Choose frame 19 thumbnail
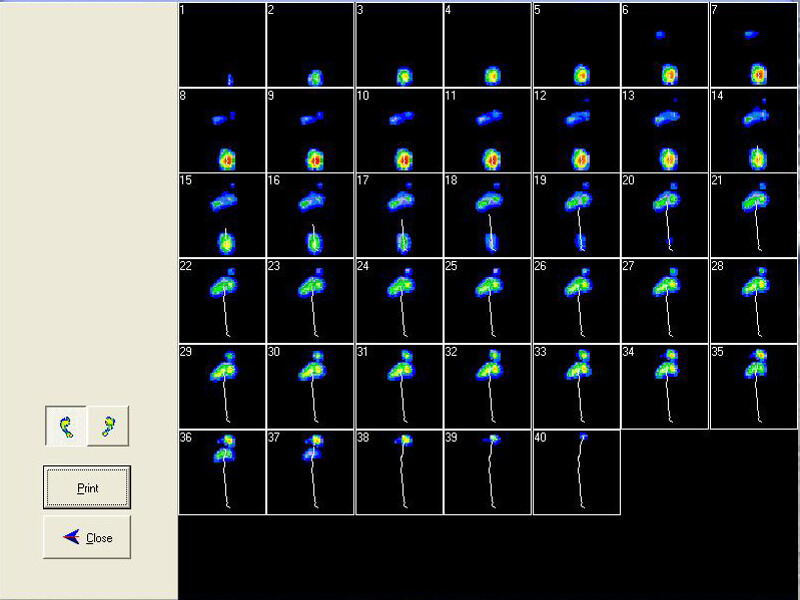Viewport: 800px width, 600px height. (x=577, y=215)
